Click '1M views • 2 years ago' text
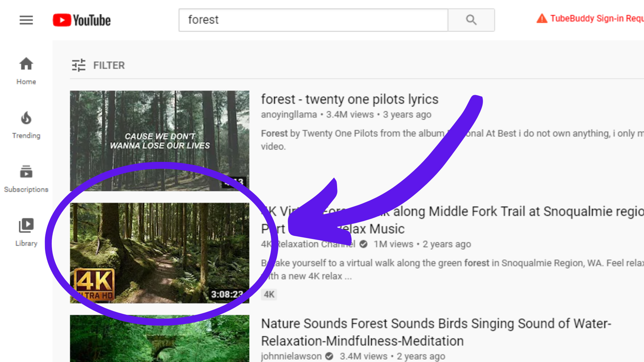644x362 pixels. coord(422,244)
